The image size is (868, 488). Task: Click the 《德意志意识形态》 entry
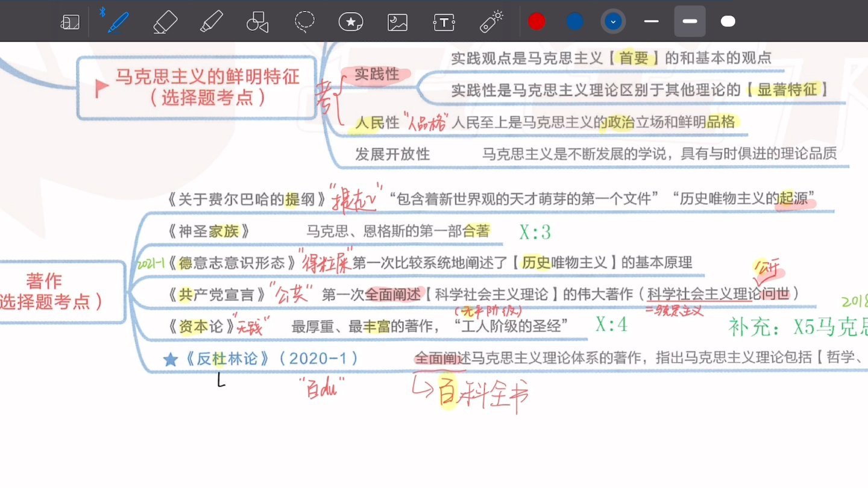coord(232,263)
